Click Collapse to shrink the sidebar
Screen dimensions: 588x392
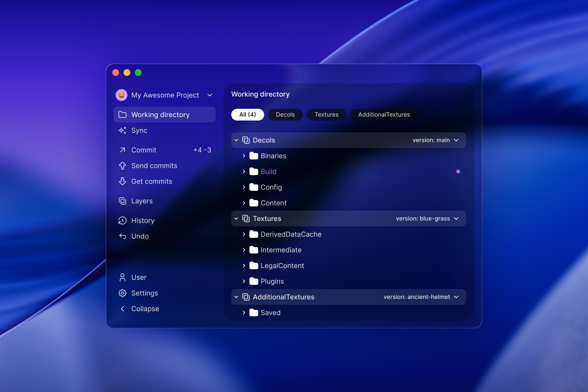point(145,309)
